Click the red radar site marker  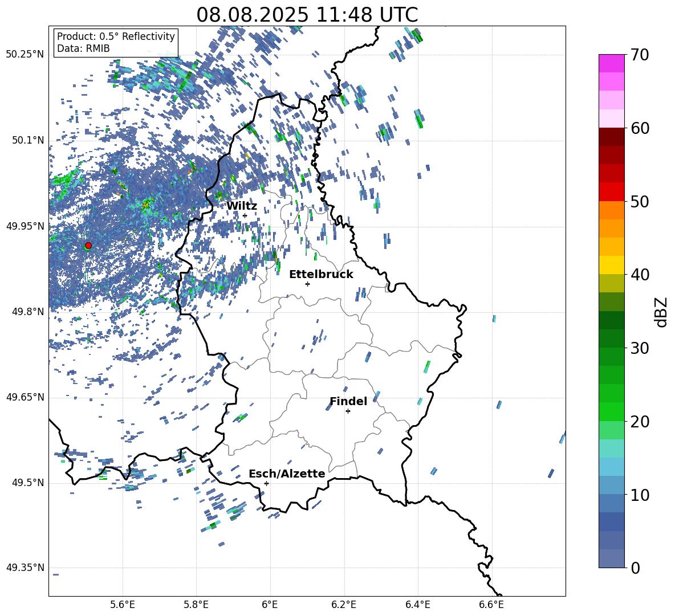[x=88, y=246]
